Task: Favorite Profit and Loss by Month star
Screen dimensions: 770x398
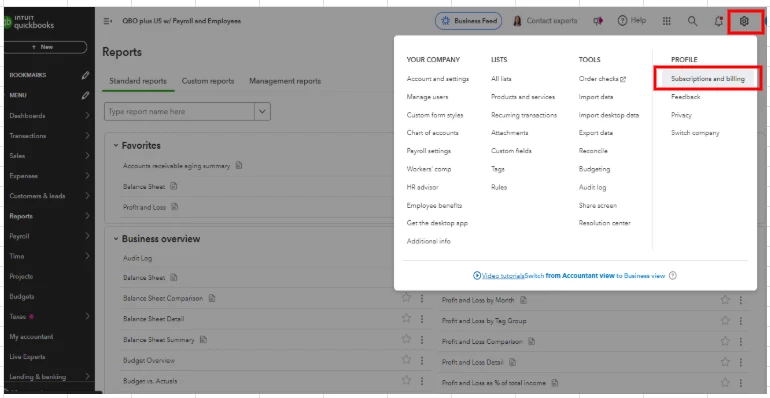Action: 725,300
